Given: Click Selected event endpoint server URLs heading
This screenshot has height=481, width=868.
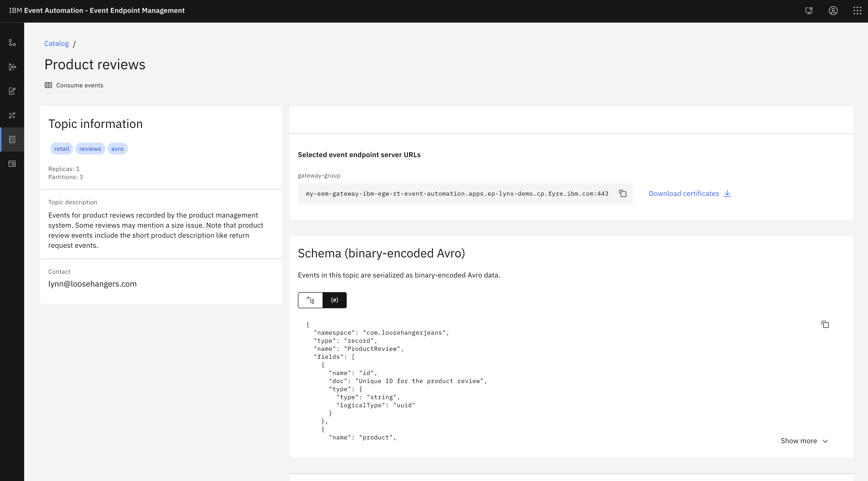Looking at the screenshot, I should coord(359,155).
